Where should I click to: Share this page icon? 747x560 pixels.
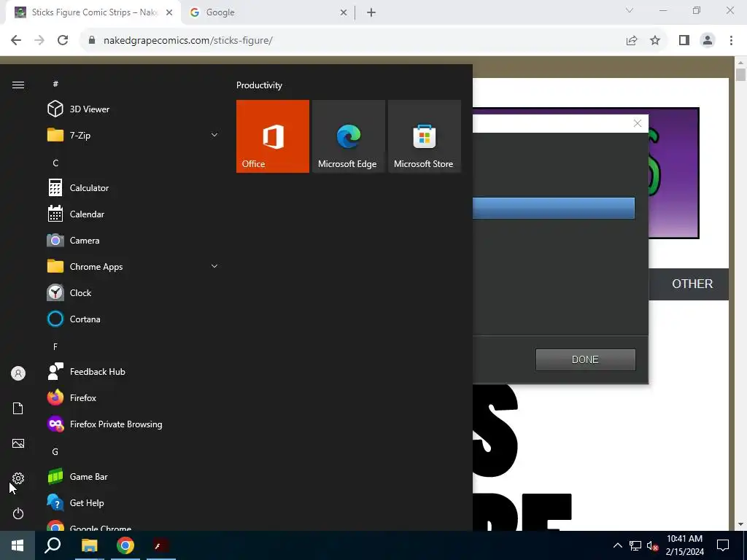coord(632,41)
